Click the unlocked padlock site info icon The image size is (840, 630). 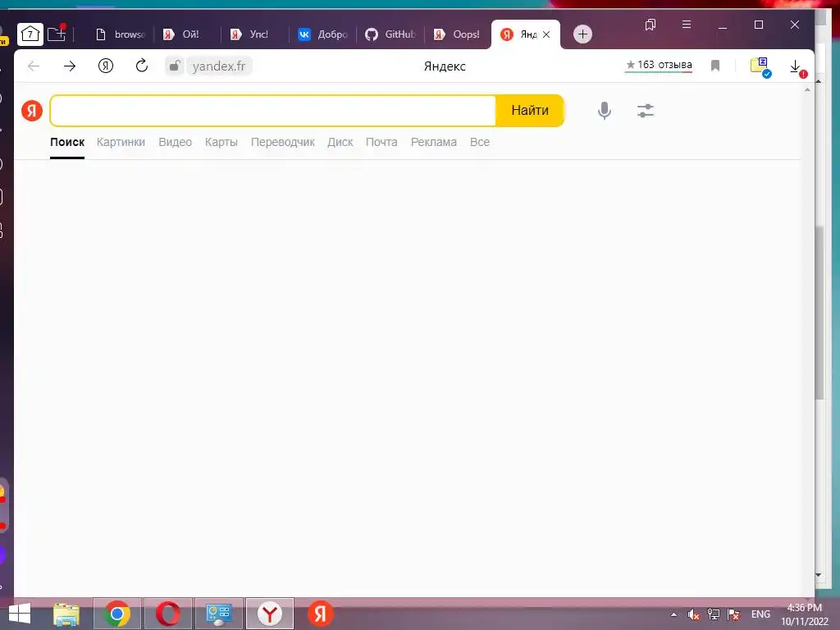174,66
